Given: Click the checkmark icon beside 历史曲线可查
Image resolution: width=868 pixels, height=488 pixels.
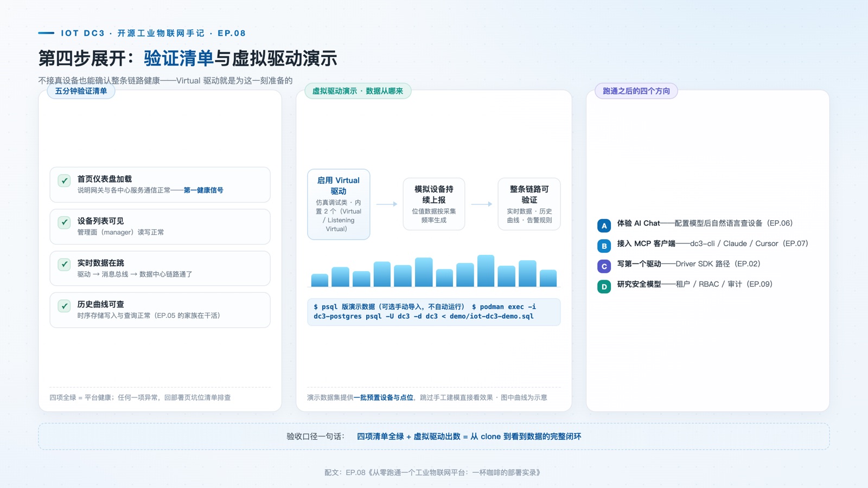Looking at the screenshot, I should click(x=64, y=306).
